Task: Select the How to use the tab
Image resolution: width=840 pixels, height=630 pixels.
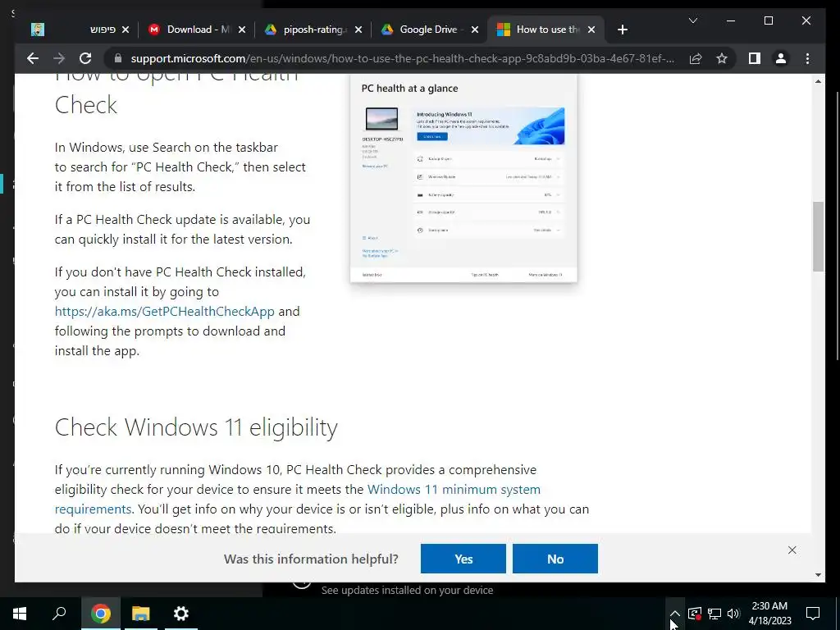Action: pos(546,30)
